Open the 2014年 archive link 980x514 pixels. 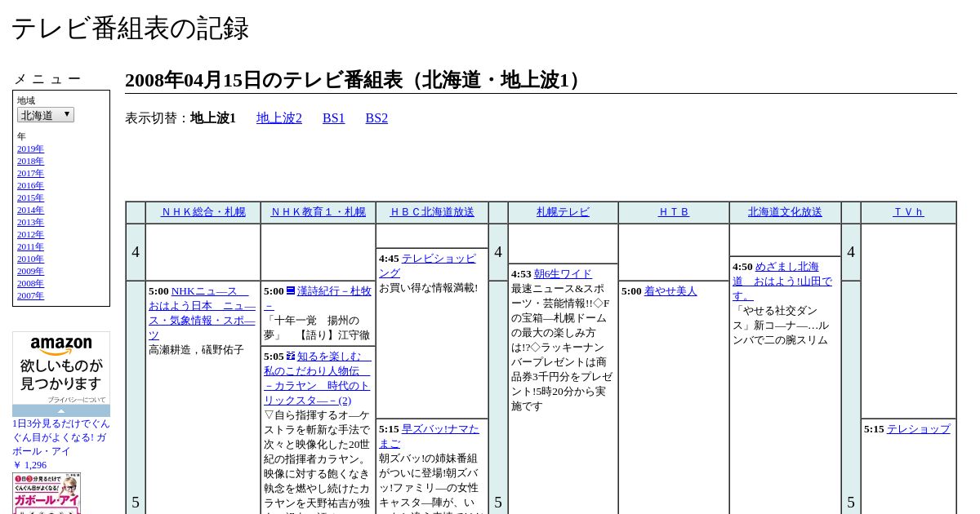[30, 210]
